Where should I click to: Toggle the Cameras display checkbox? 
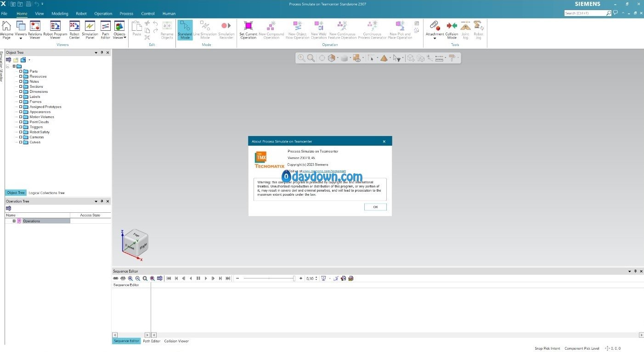coord(21,137)
